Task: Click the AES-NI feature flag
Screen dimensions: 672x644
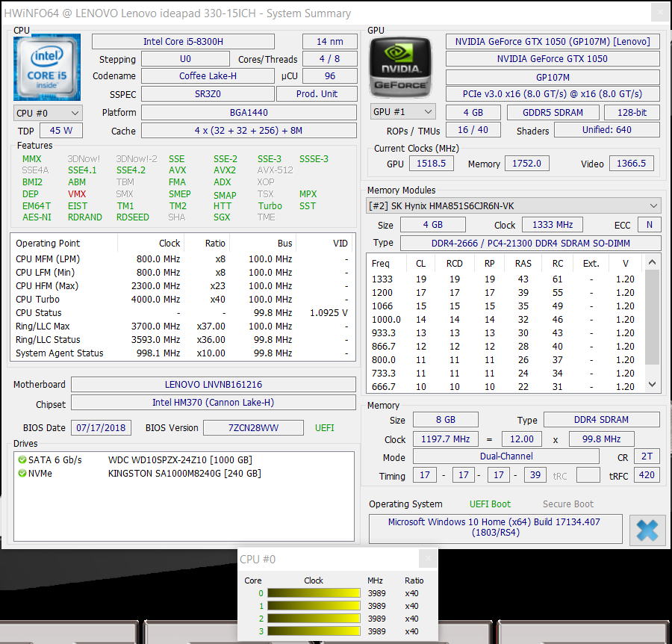Action: pyautogui.click(x=37, y=217)
